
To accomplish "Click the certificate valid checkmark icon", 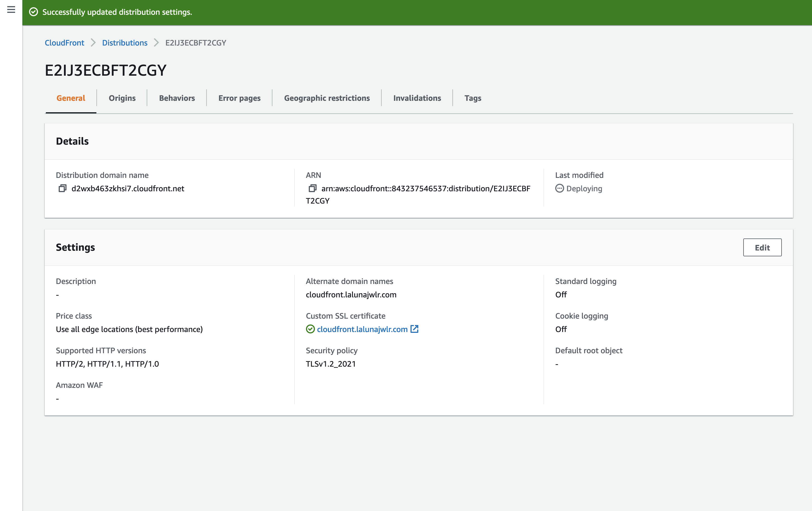I will (310, 329).
